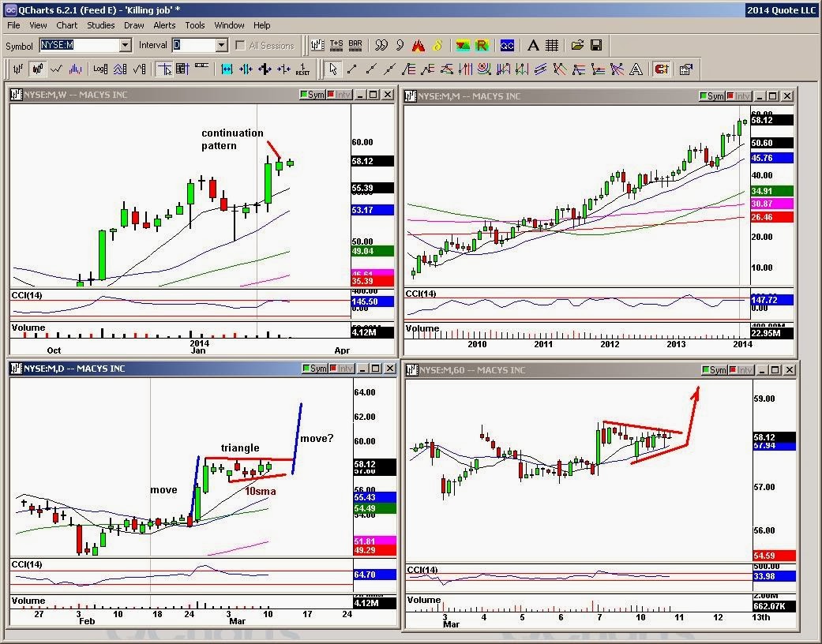
Task: Toggle Log scale button
Action: pyautogui.click(x=100, y=69)
